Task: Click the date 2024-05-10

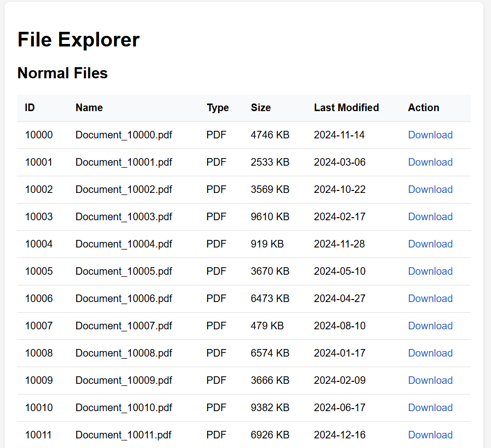Action: (340, 271)
